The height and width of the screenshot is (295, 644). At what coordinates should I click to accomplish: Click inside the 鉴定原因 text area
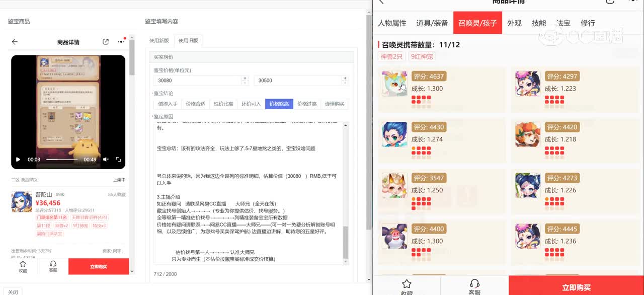coord(248,193)
